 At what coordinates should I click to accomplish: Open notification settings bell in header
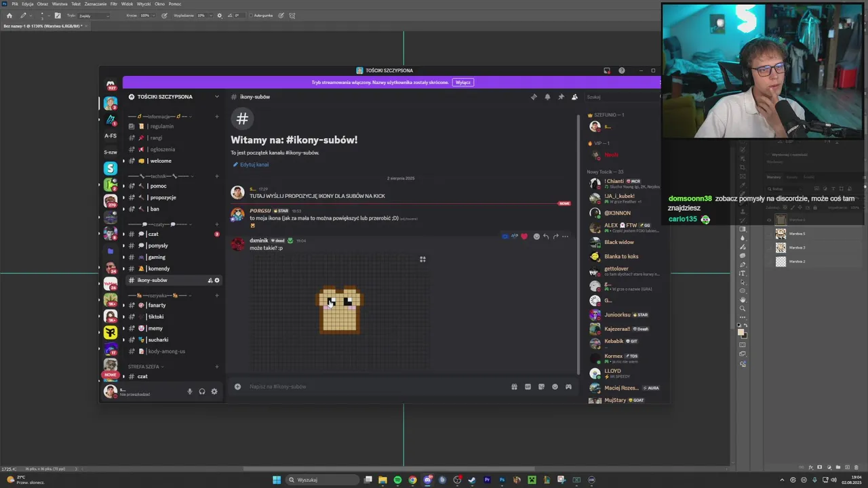point(547,97)
